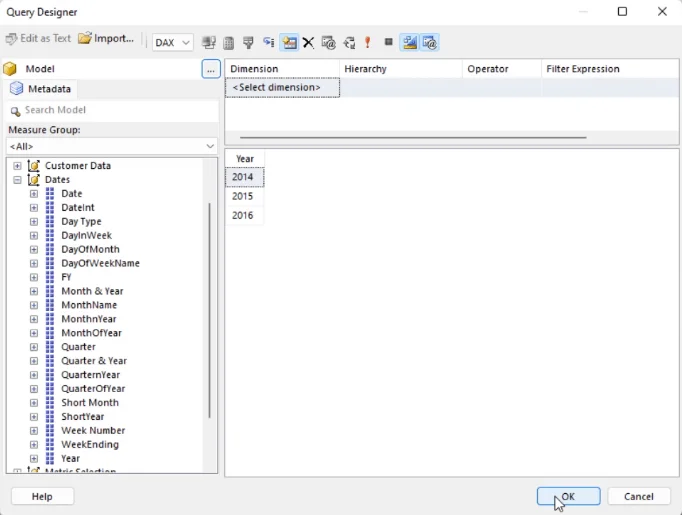The image size is (682, 515).
Task: Click the Short Month field icon
Action: pyautogui.click(x=50, y=402)
